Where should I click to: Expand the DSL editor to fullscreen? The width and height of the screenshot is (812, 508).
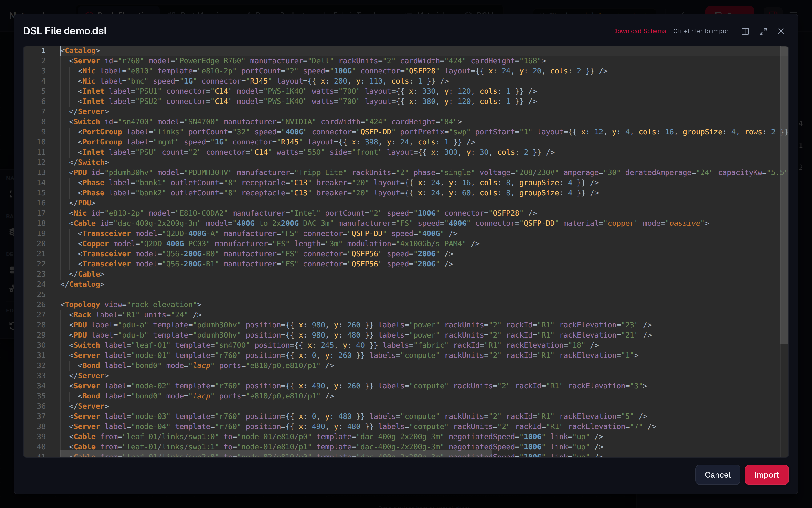763,31
